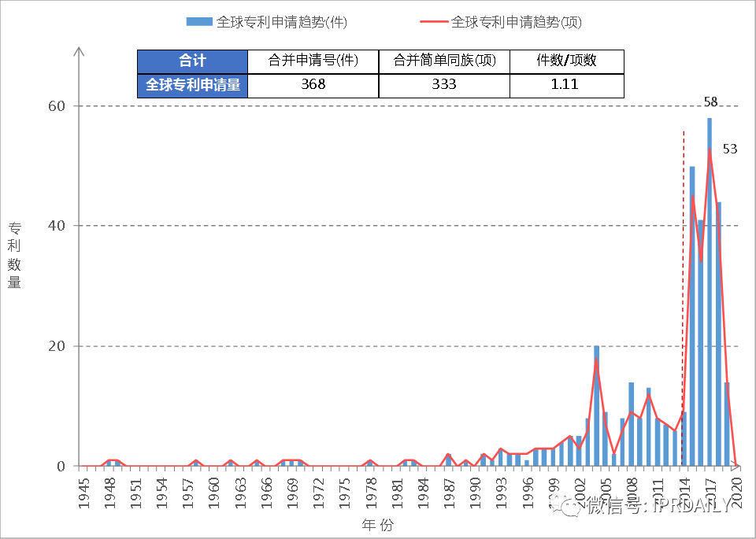Click the data label 58 above the peak bar
The image size is (756, 539).
coord(710,102)
